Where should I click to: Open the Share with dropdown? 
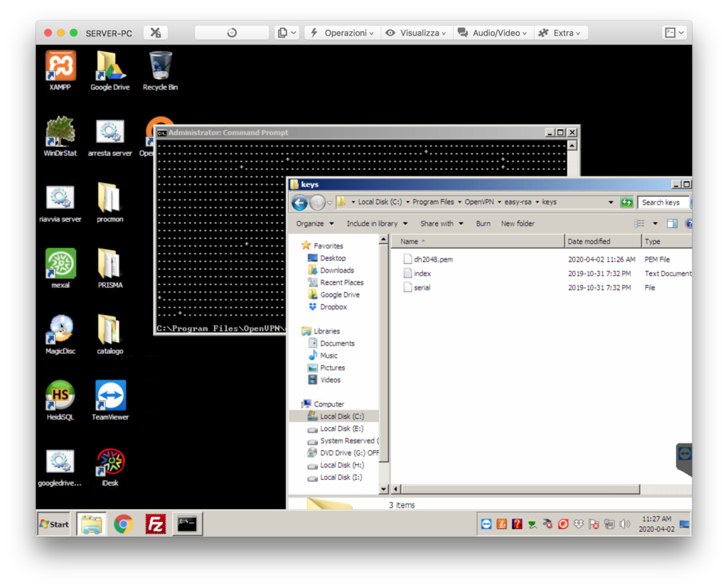(x=441, y=224)
